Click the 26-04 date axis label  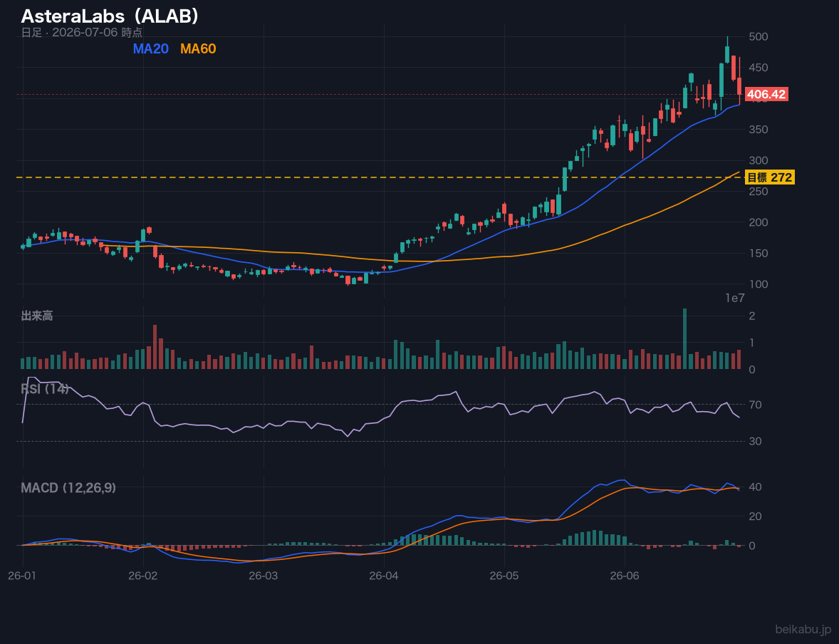384,576
